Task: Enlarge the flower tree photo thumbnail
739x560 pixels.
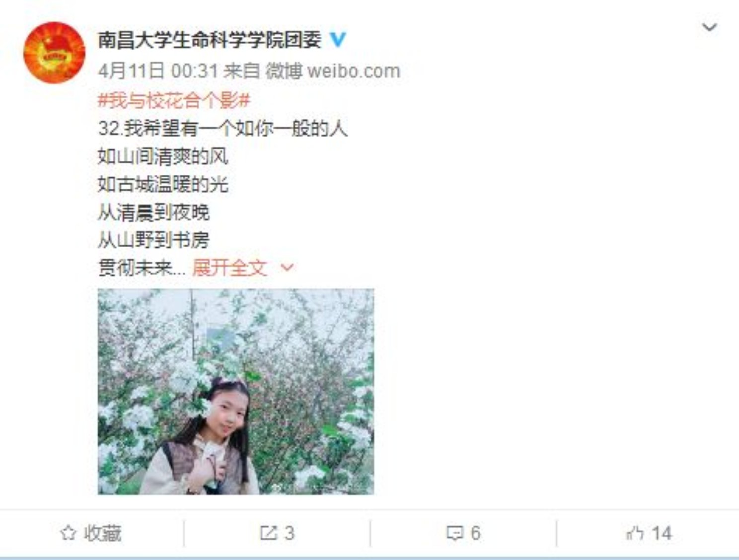Action: tap(236, 391)
